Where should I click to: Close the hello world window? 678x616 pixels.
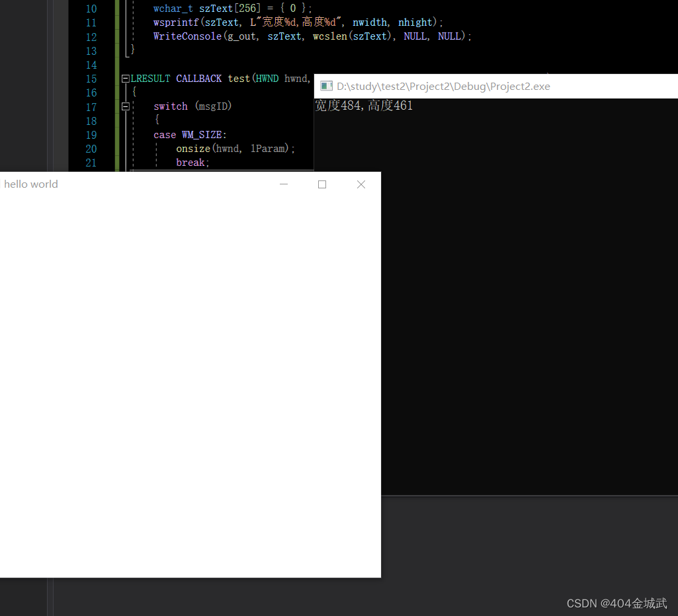[360, 184]
